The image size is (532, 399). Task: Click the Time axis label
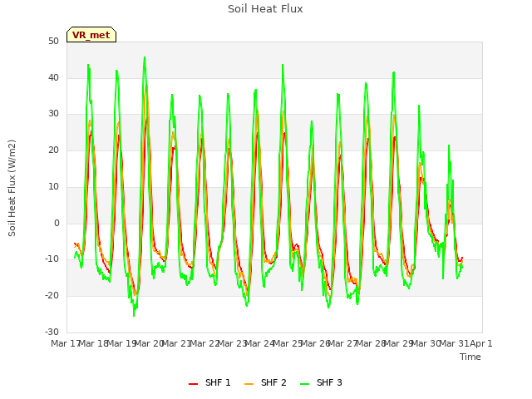click(470, 357)
